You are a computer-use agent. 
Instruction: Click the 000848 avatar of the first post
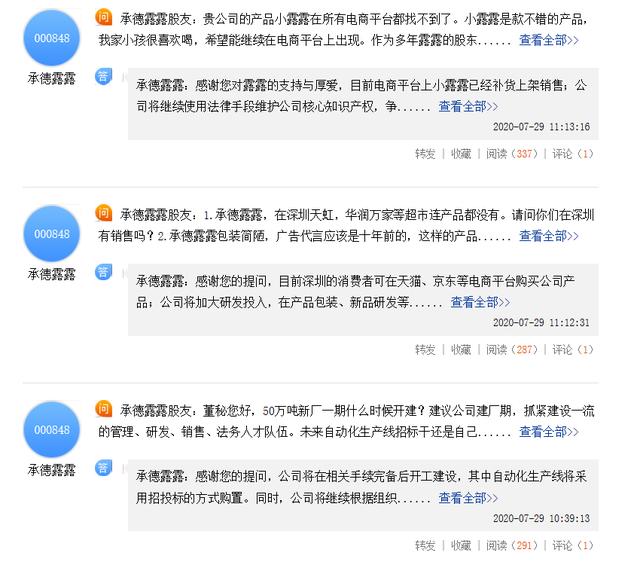pos(52,38)
